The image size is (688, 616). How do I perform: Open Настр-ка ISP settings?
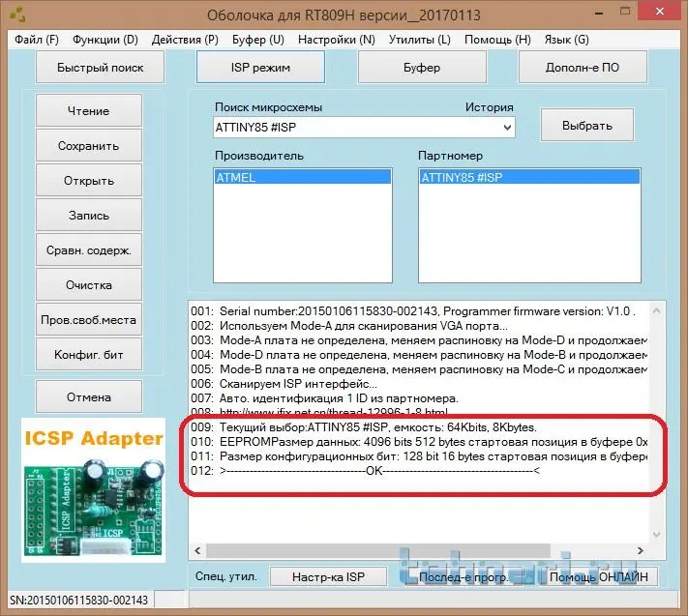328,576
